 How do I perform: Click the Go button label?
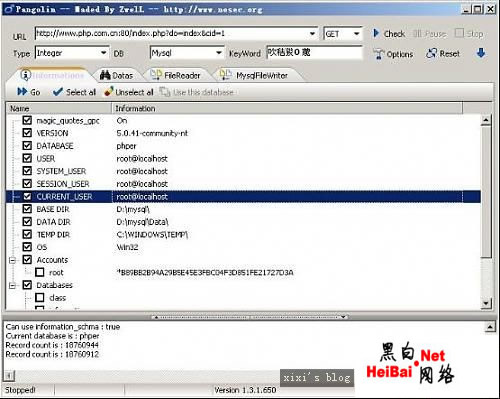(x=35, y=92)
